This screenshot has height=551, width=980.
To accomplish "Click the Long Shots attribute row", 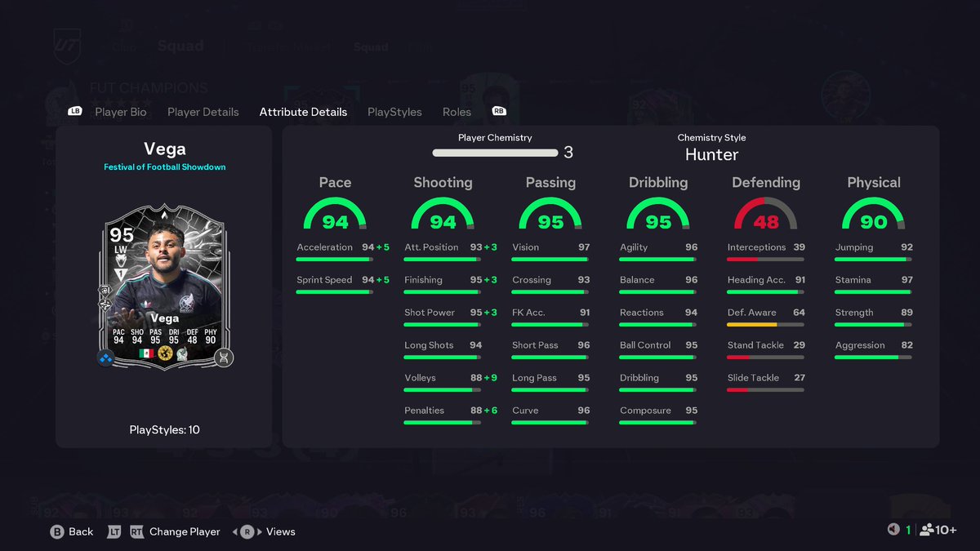I will click(x=443, y=349).
